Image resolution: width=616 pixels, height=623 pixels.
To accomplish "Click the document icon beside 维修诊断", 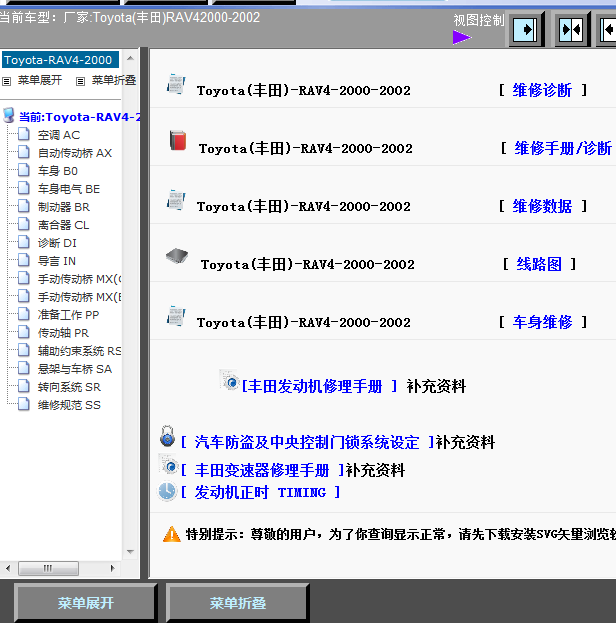I will [x=176, y=84].
